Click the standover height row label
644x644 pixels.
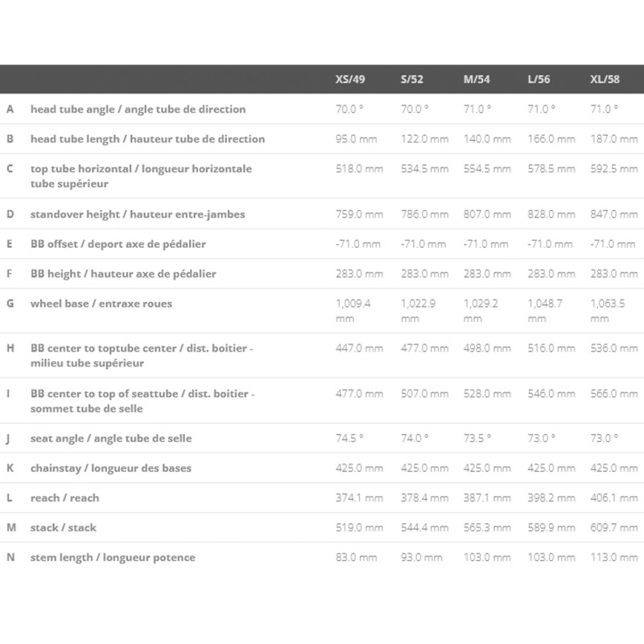tap(138, 214)
